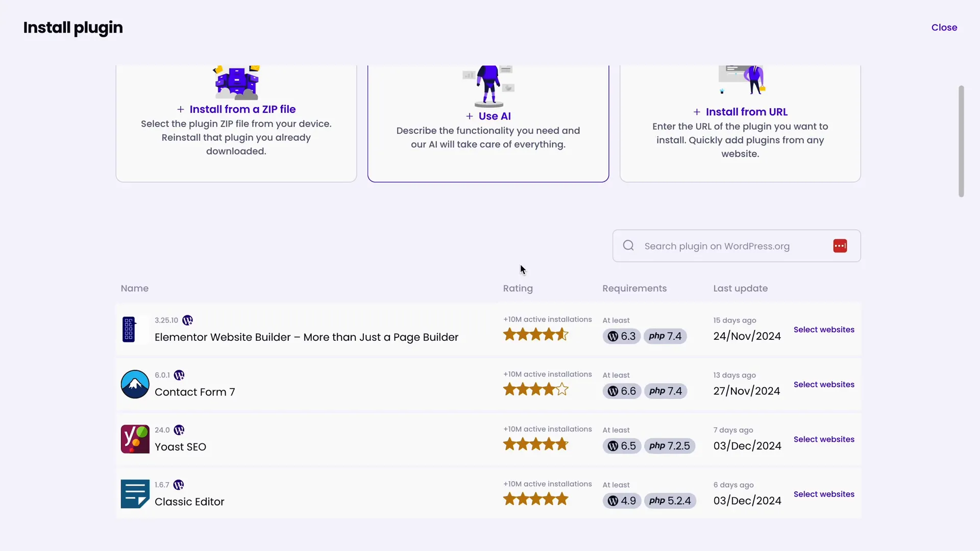The image size is (980, 551).
Task: Click the php 7.4 badge for Elementor
Action: [x=665, y=336]
